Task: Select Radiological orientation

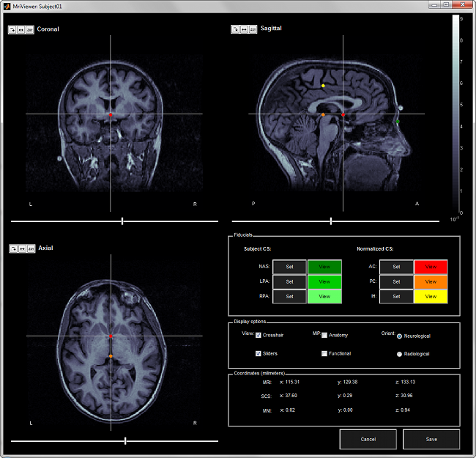Action: (x=400, y=354)
